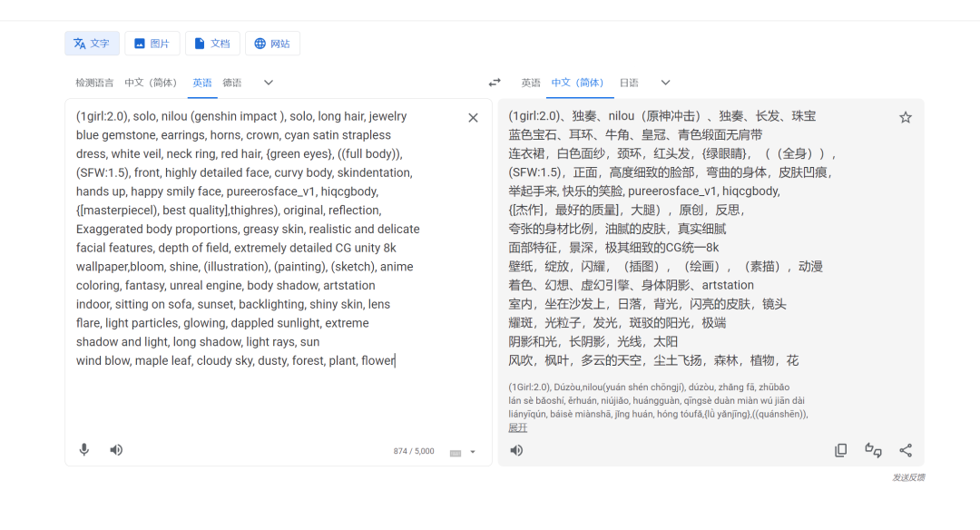Click the translated line starting 风吹，枫叶
The image size is (980, 530).
point(653,360)
